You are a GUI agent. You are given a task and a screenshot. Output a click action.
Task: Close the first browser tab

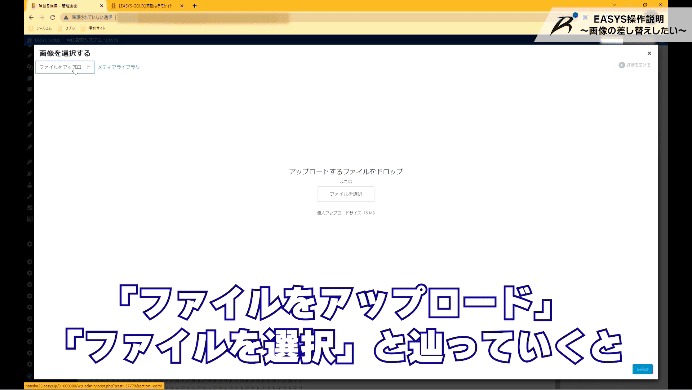(x=102, y=6)
